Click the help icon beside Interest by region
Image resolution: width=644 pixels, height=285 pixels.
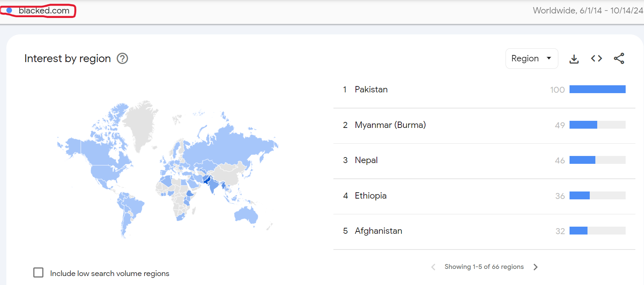pyautogui.click(x=122, y=58)
